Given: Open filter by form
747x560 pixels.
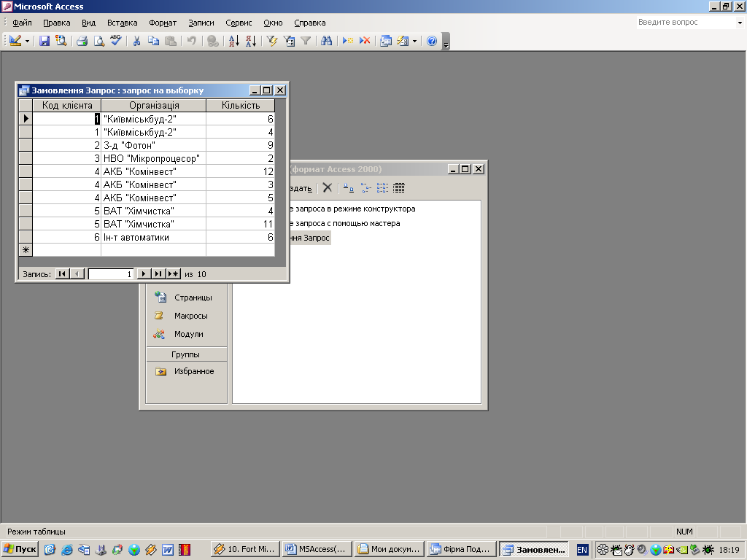Looking at the screenshot, I should click(289, 41).
